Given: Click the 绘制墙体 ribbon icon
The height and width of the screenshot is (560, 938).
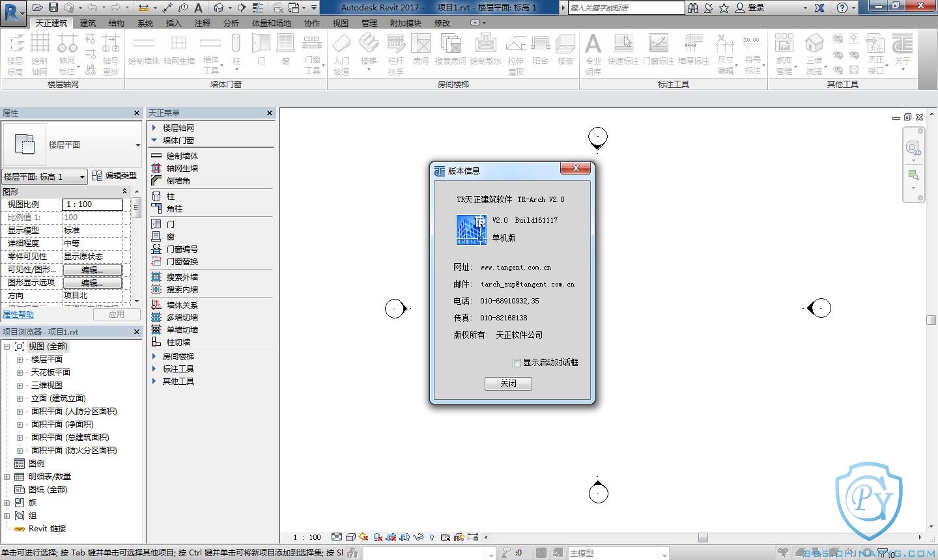Looking at the screenshot, I should [144, 49].
